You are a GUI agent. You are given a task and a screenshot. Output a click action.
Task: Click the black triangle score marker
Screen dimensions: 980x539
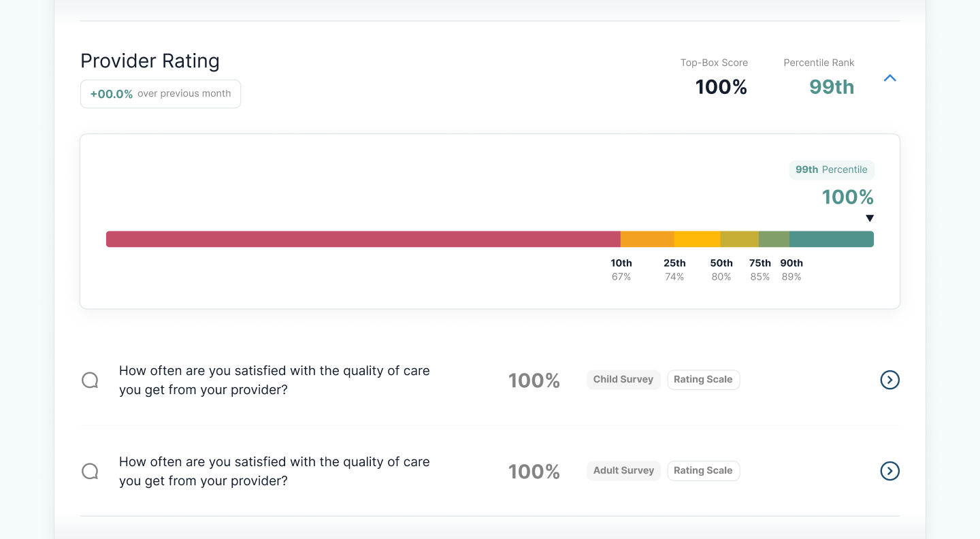[x=869, y=218]
